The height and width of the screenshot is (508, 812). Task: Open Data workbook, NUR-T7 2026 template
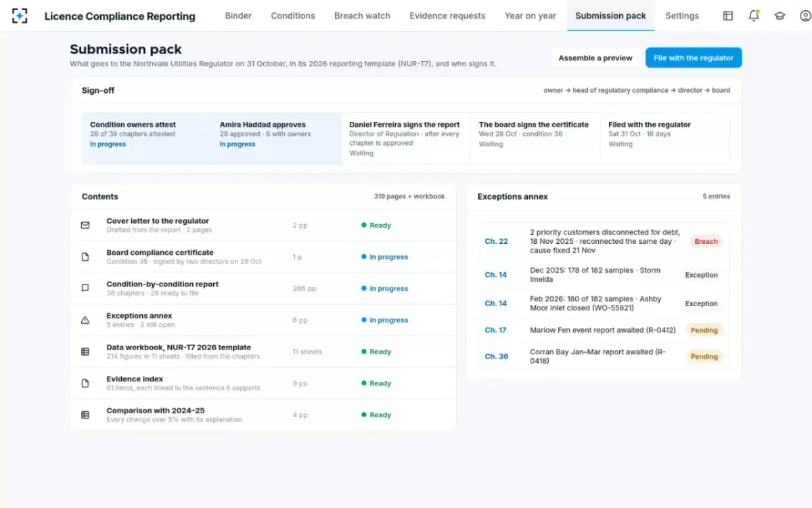(263, 352)
